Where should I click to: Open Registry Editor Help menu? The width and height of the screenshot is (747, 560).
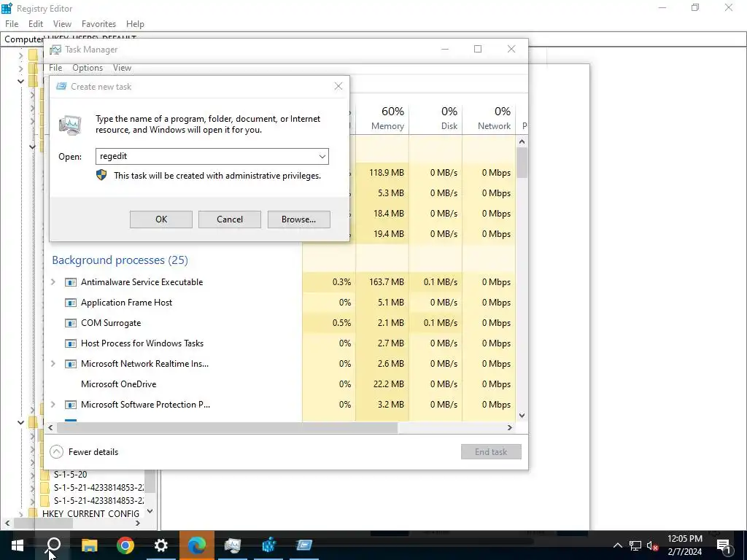(135, 24)
